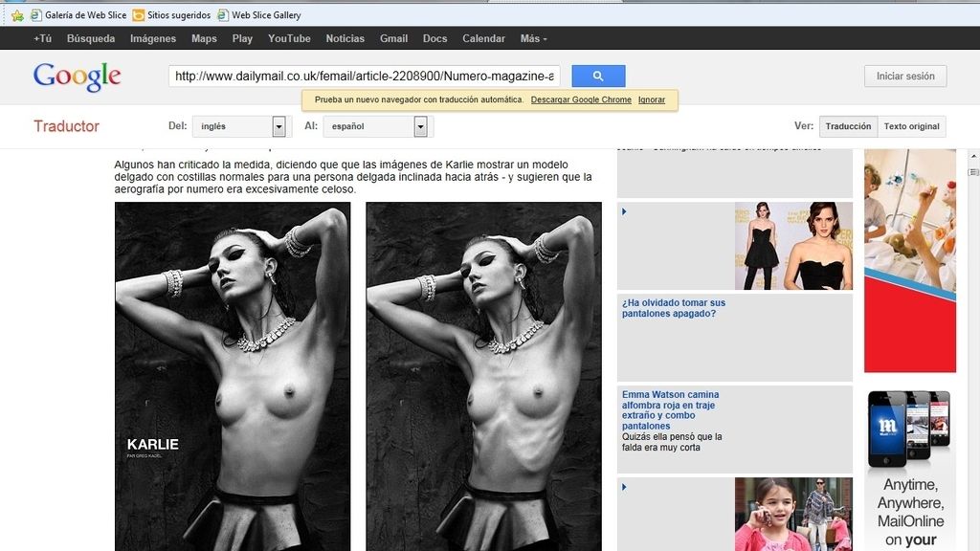The image size is (980, 551).
Task: Open Galería de Web Slice bookmark
Action: click(78, 15)
